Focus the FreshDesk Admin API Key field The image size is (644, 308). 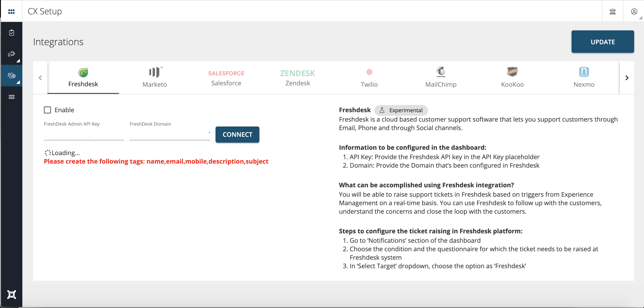pyautogui.click(x=84, y=135)
